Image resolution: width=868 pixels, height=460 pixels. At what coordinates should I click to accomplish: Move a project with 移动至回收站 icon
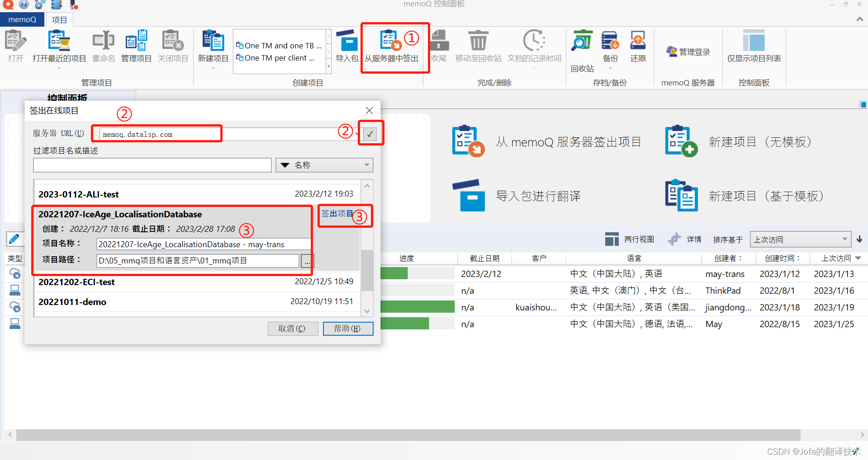click(478, 45)
